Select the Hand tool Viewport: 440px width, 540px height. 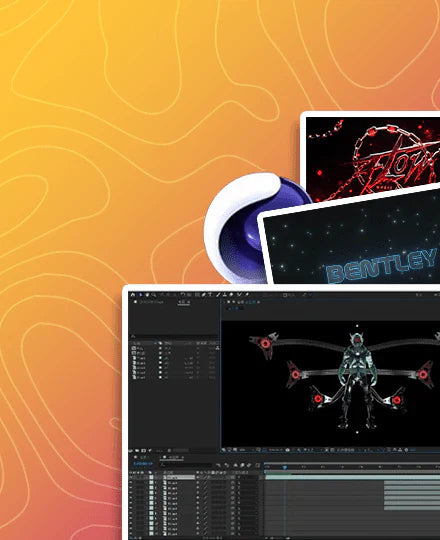147,295
